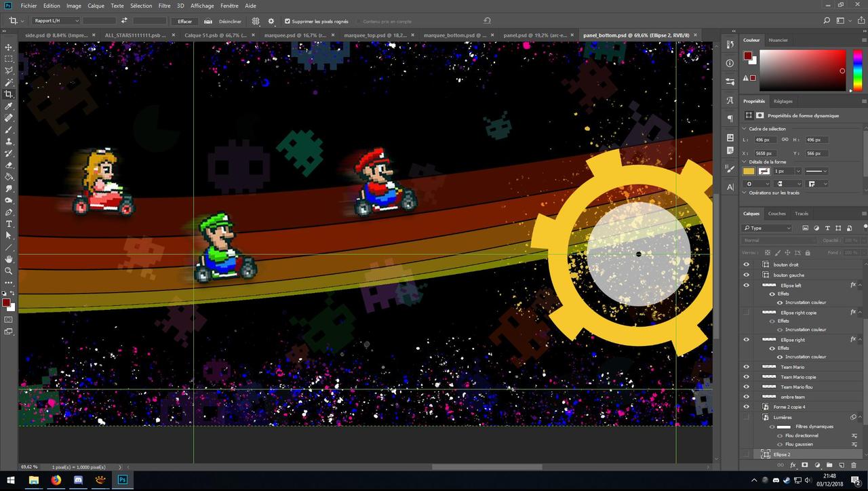Hide the 'Ellipse left' layer
The width and height of the screenshot is (868, 491).
746,286
